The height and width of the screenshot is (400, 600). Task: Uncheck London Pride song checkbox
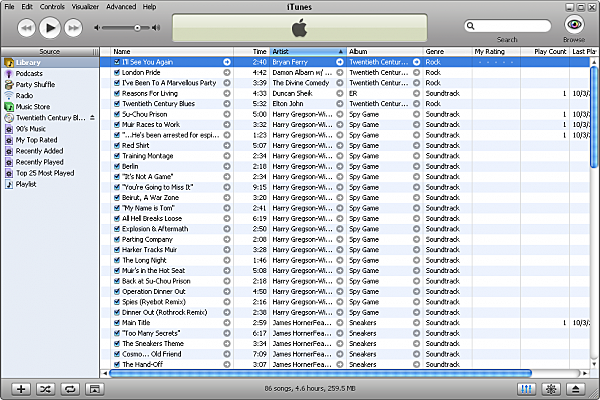117,72
